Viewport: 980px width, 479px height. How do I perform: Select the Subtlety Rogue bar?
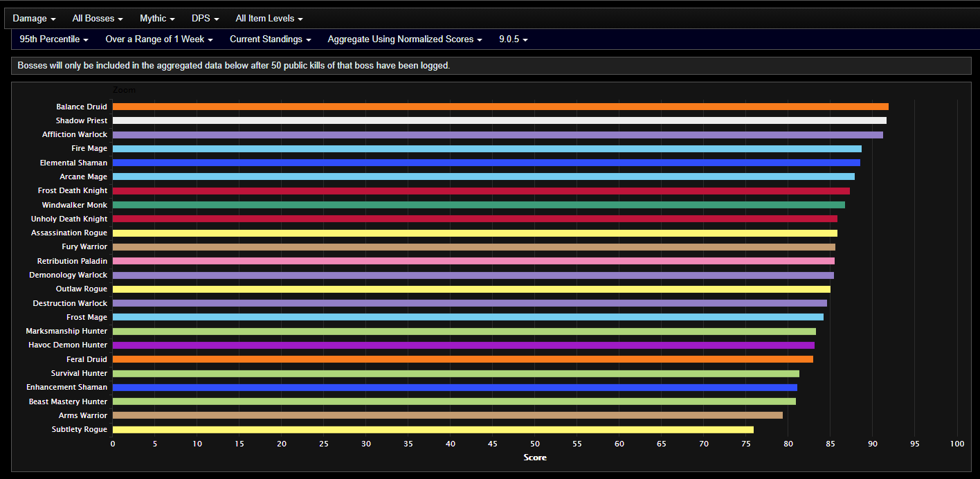click(433, 429)
